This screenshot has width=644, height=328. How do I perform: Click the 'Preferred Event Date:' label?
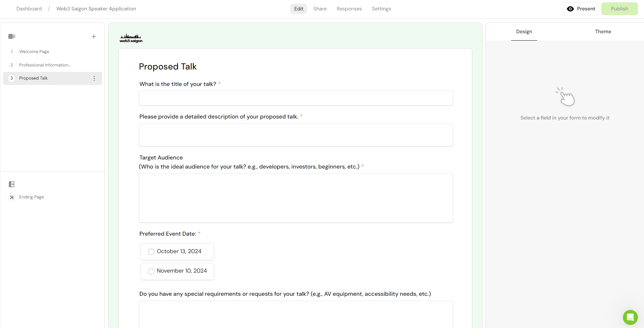[x=168, y=234]
